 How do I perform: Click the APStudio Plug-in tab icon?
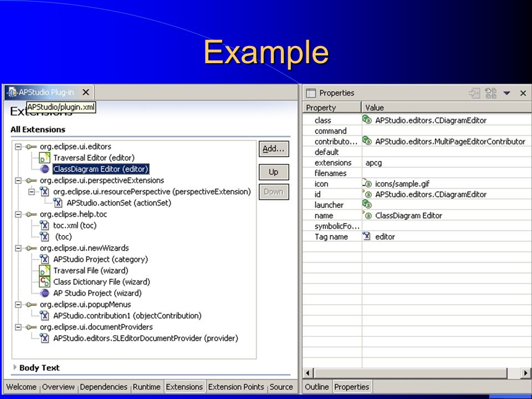[12, 92]
